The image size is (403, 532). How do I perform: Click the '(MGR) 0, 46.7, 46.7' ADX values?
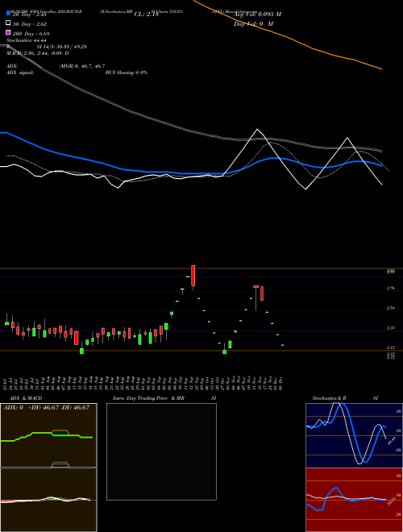pos(82,66)
